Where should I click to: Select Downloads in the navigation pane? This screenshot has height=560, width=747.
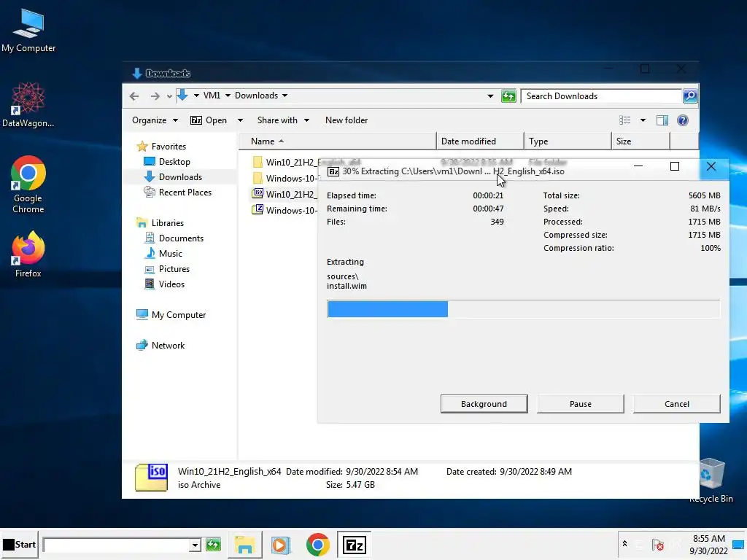pyautogui.click(x=174, y=177)
